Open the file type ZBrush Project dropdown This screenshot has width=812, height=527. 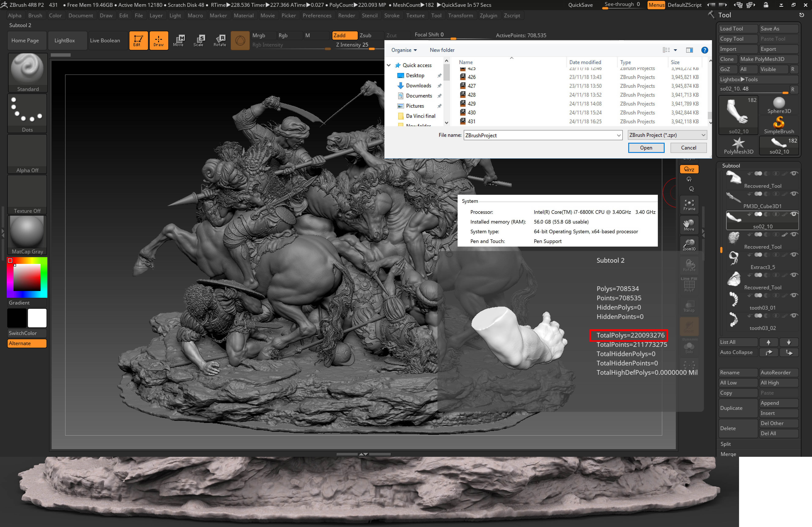click(667, 135)
